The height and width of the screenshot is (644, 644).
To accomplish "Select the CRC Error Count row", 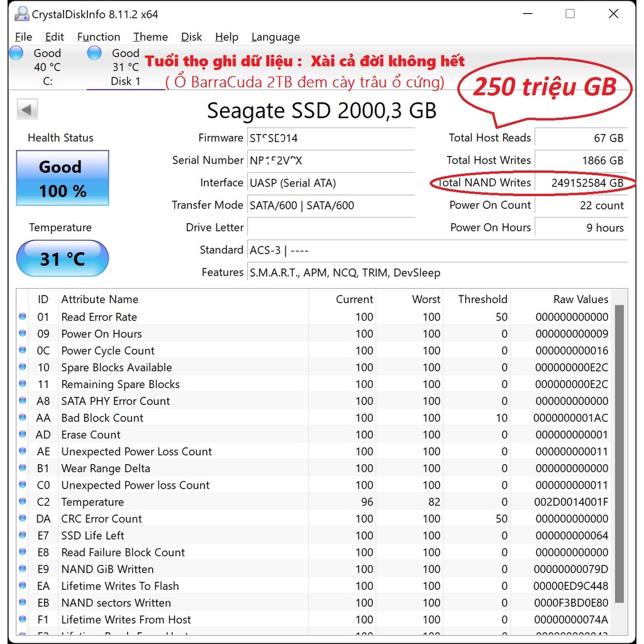I will (x=314, y=518).
